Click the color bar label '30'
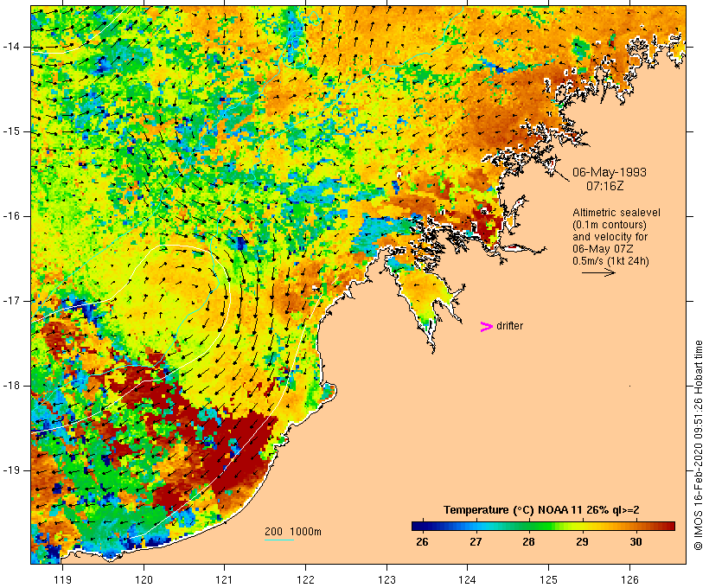Screen dimensions: 709x588 (636, 541)
